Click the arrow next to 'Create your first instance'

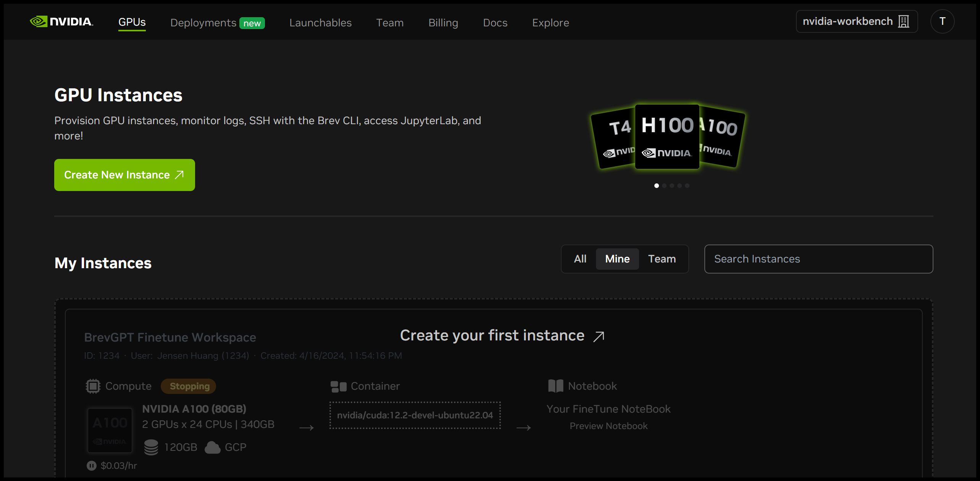[599, 336]
